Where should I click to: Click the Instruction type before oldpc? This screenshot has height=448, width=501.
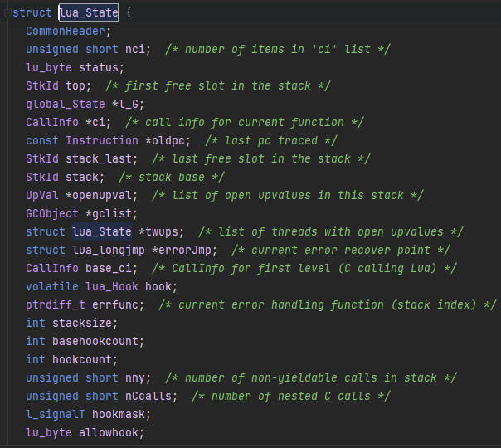(x=102, y=140)
